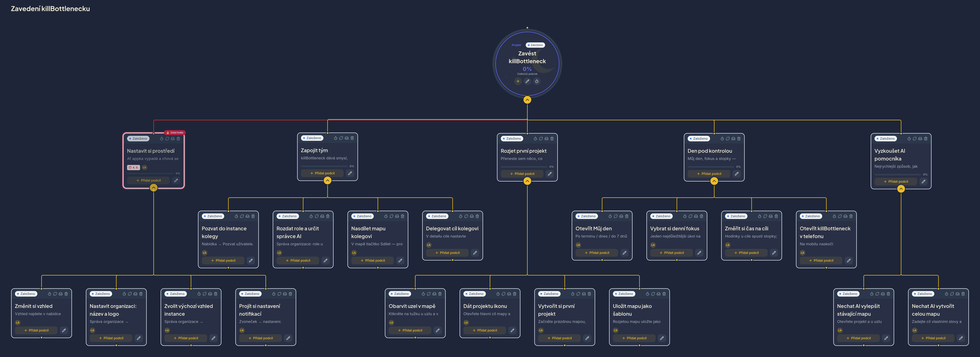Click link icon on Rozjet první projekt card
This screenshot has height=357, width=980.
click(x=541, y=139)
